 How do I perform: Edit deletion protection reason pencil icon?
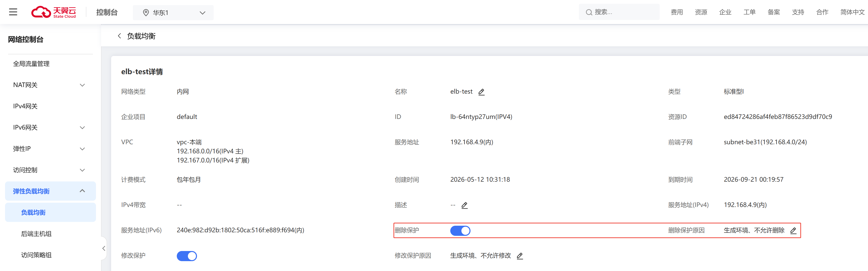(793, 231)
